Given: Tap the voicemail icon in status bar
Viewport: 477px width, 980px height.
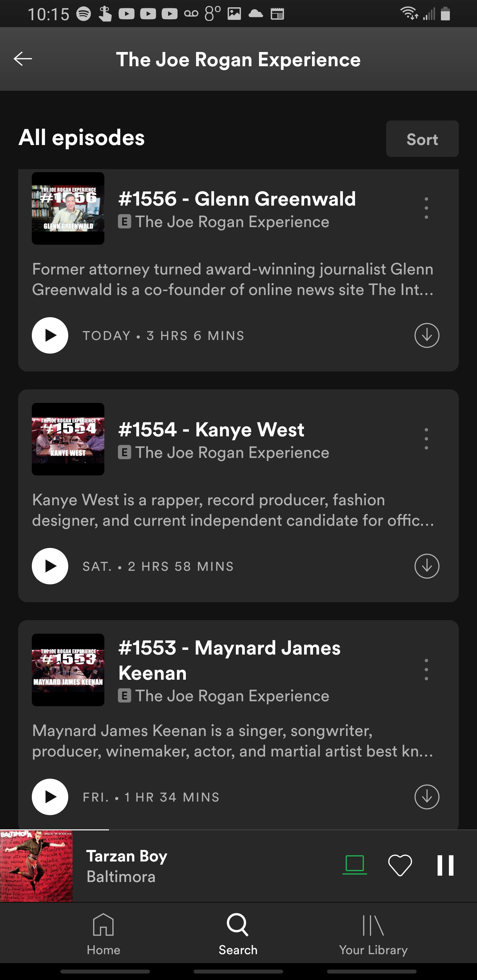Looking at the screenshot, I should click(x=191, y=14).
